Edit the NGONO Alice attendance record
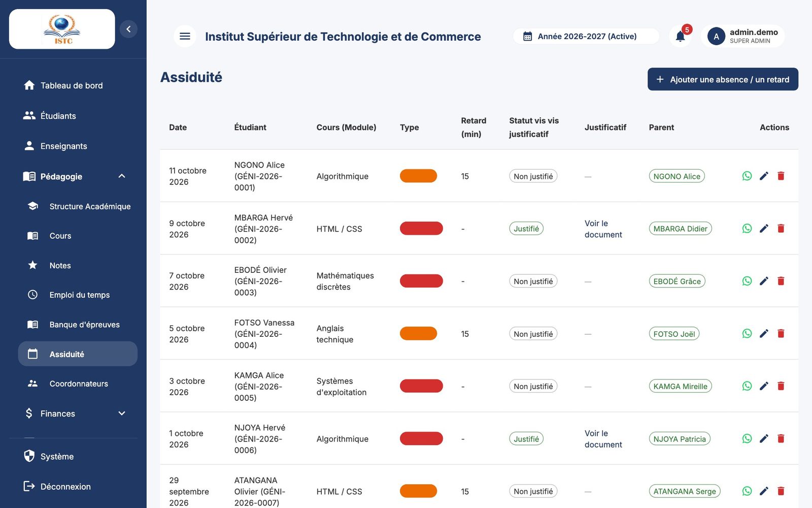 [x=764, y=176]
